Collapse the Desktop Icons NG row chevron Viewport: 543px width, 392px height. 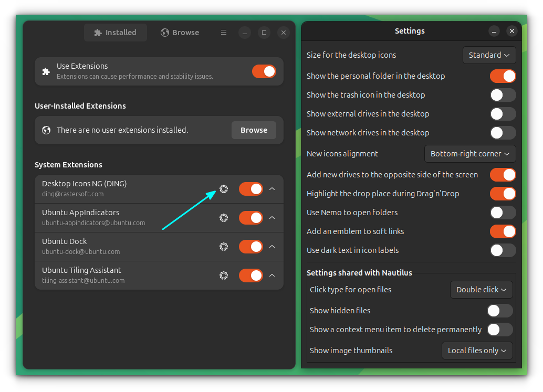point(272,189)
